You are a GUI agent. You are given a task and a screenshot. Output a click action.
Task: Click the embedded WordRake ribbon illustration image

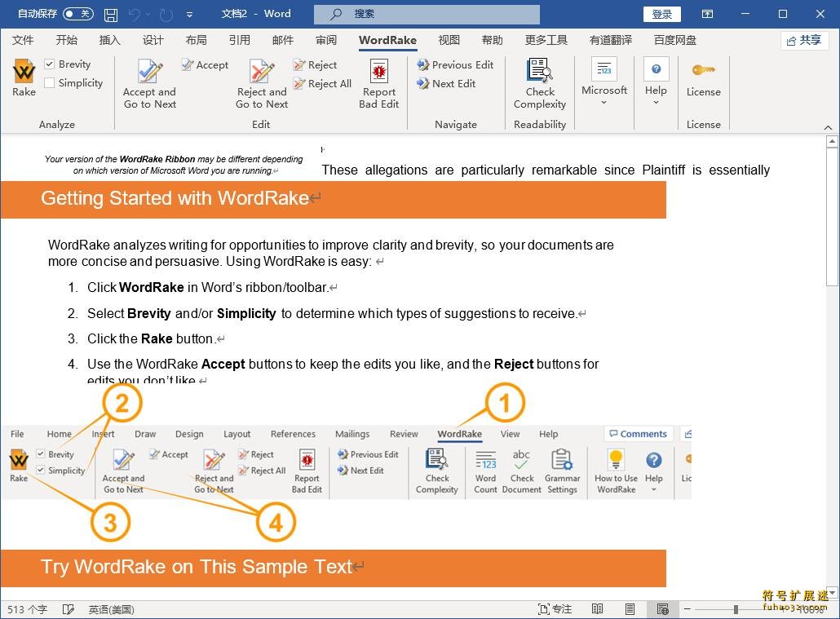[x=346, y=463]
